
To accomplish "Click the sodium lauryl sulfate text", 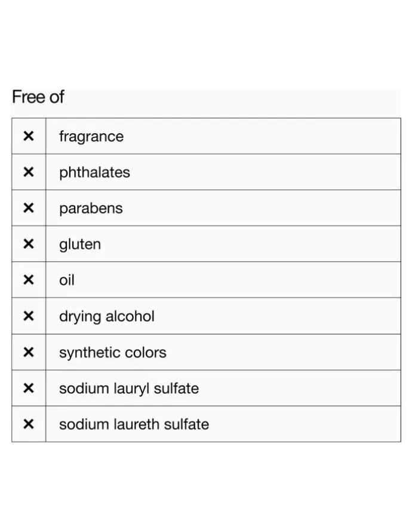I will (129, 389).
